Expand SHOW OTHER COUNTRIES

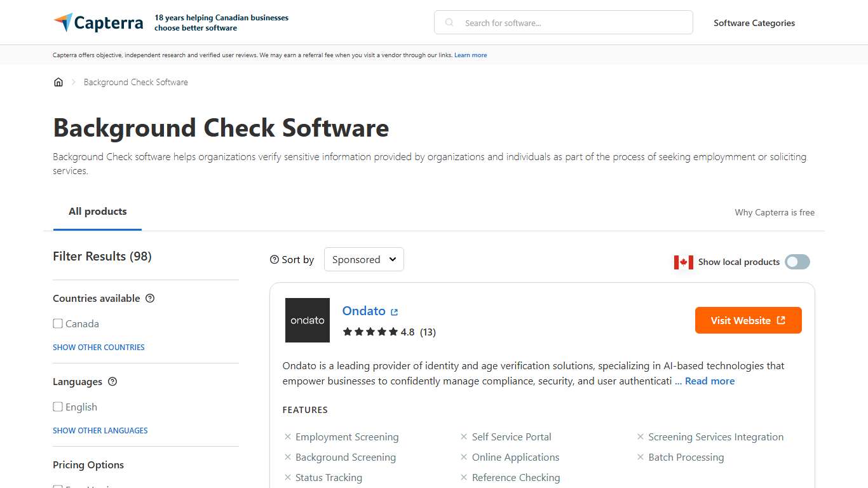pyautogui.click(x=98, y=347)
